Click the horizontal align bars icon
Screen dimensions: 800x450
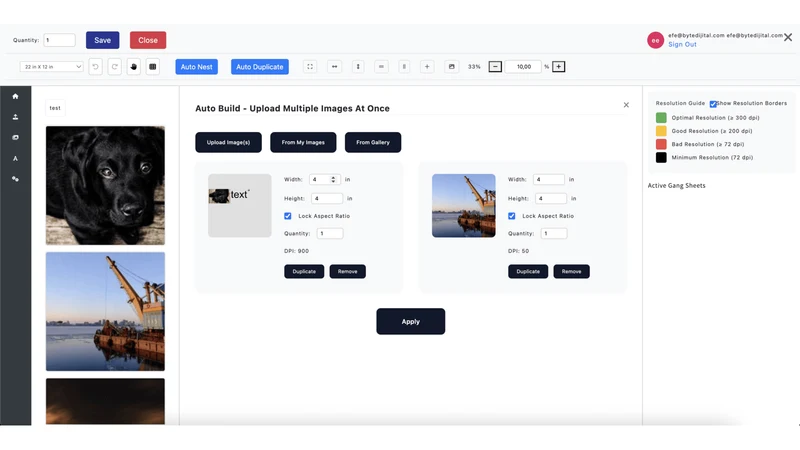(381, 67)
